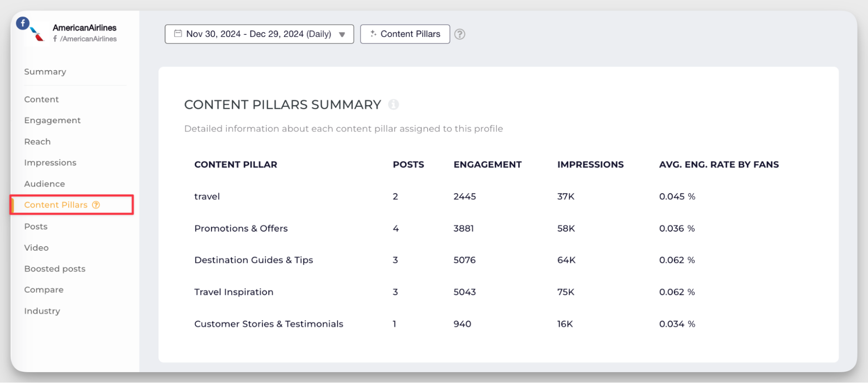This screenshot has width=868, height=383.
Task: Select the Promotions & Offers pillar
Action: [x=241, y=229]
